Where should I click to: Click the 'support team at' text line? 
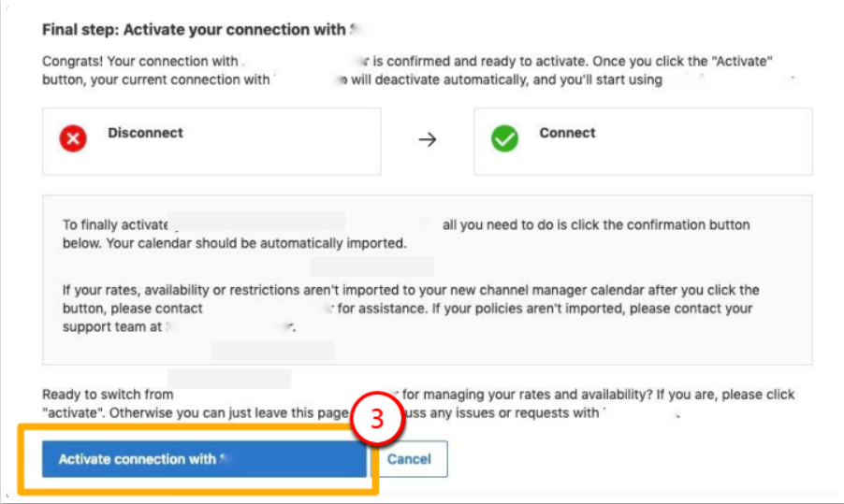[112, 327]
